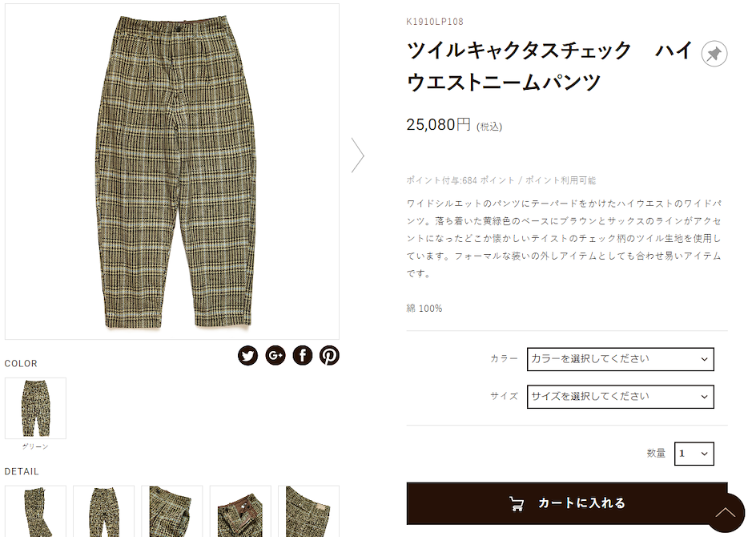This screenshot has height=537, width=756.
Task: Open fifth detail thumbnail with label patch
Action: click(308, 511)
